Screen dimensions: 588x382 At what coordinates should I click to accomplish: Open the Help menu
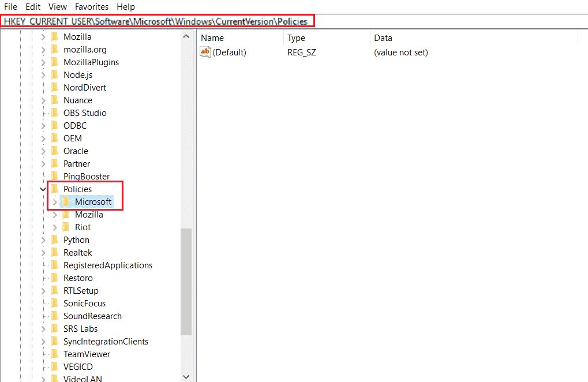pos(126,7)
